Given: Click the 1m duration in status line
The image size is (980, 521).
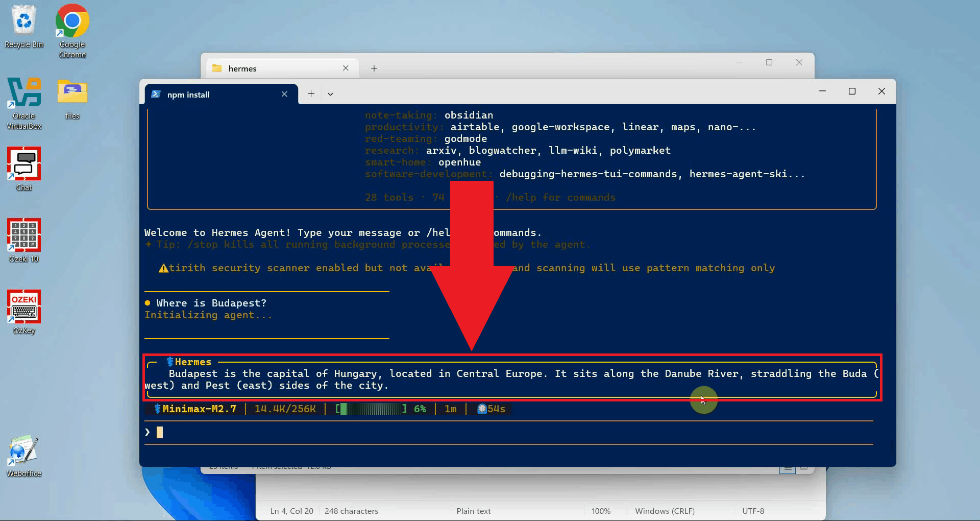Looking at the screenshot, I should point(451,409).
